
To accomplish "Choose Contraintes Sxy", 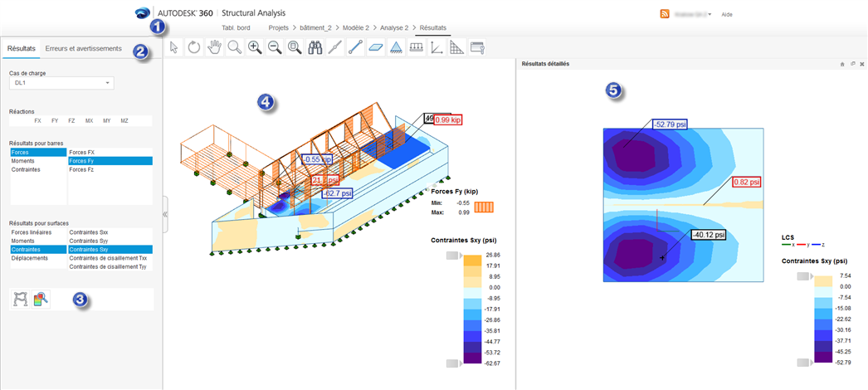I will (110, 250).
